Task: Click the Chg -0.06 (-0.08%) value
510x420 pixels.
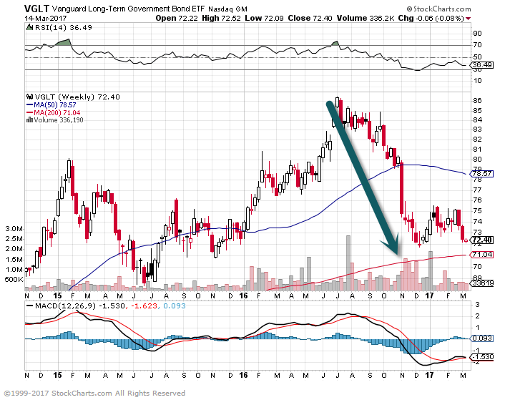Action: click(x=431, y=18)
